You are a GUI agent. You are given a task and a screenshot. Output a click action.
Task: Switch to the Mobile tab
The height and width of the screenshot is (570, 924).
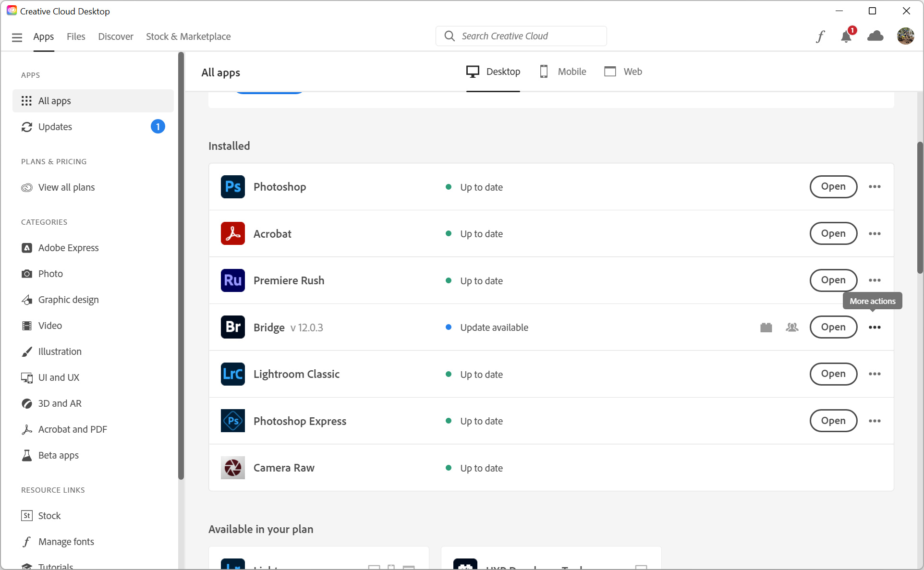(562, 71)
